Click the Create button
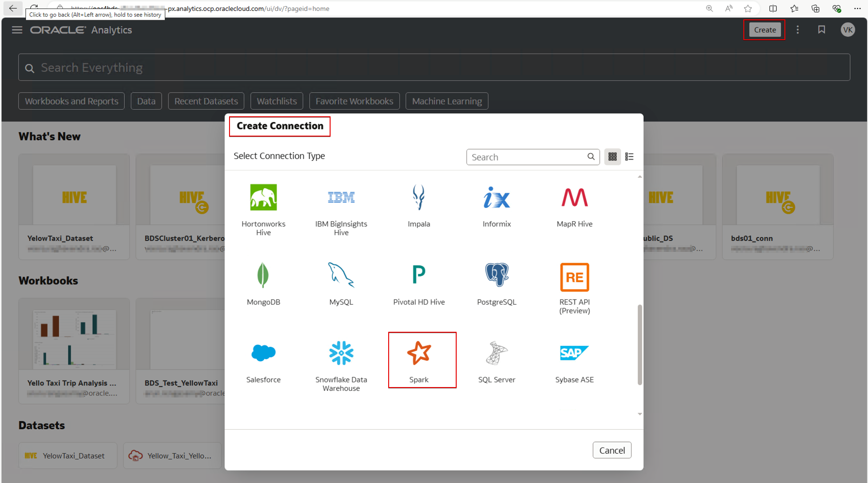This screenshot has width=868, height=483. coord(765,30)
